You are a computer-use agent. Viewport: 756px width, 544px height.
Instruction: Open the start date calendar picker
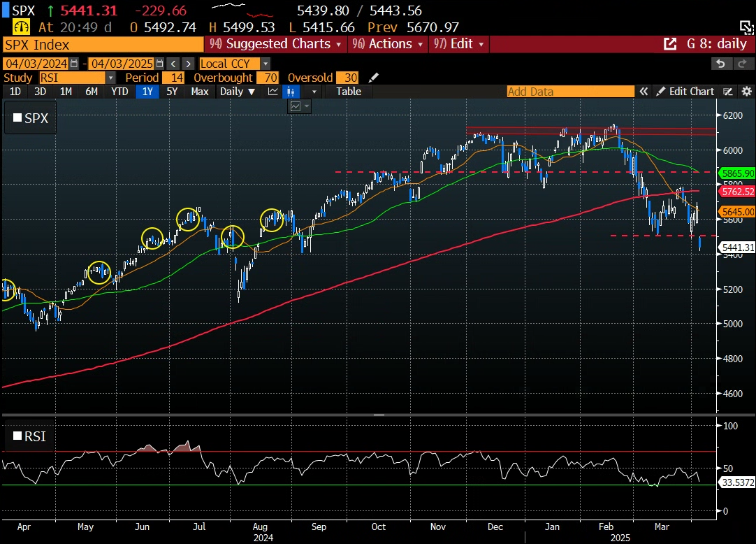(x=74, y=64)
